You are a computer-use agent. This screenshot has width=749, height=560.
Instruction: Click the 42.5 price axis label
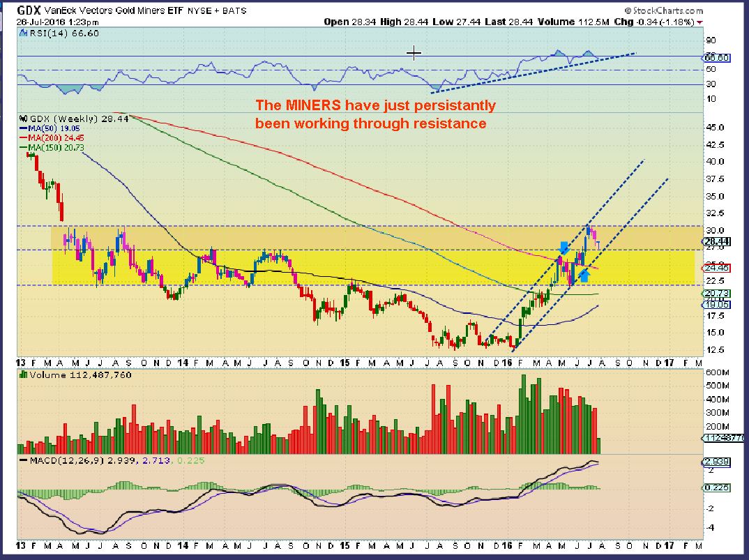point(715,145)
